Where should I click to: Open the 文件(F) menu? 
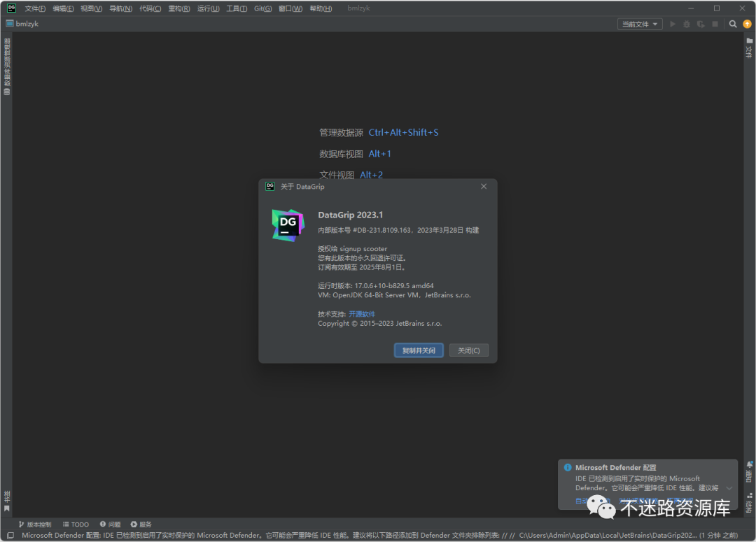pos(35,8)
